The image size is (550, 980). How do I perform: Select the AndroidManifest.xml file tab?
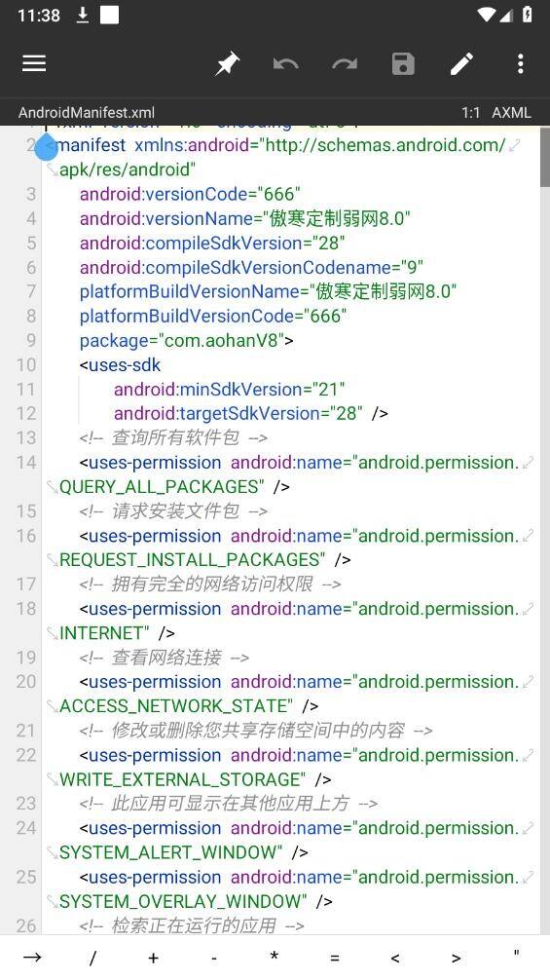click(x=87, y=112)
